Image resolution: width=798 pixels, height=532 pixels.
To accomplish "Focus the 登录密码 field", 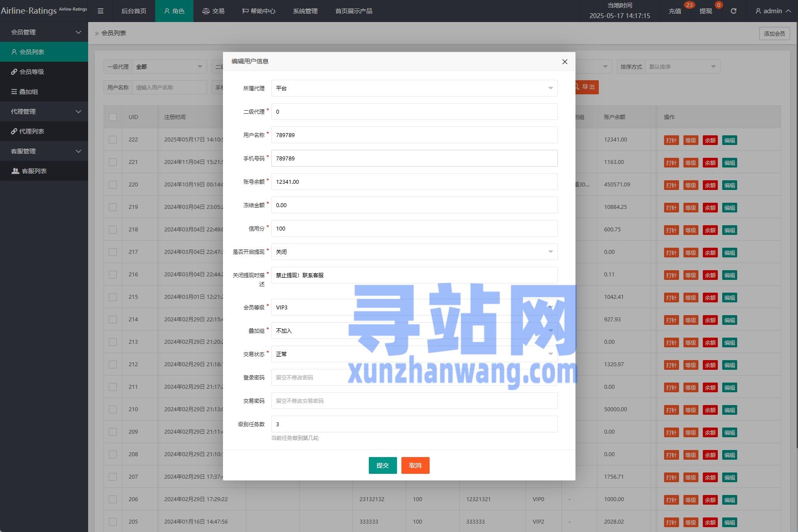I will click(414, 377).
